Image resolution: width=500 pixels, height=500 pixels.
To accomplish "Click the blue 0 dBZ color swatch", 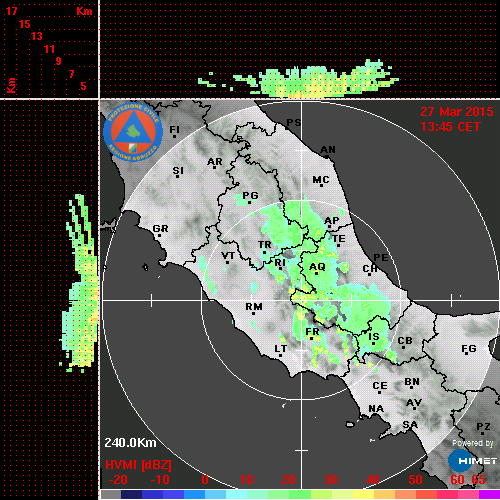I will pos(195,494).
